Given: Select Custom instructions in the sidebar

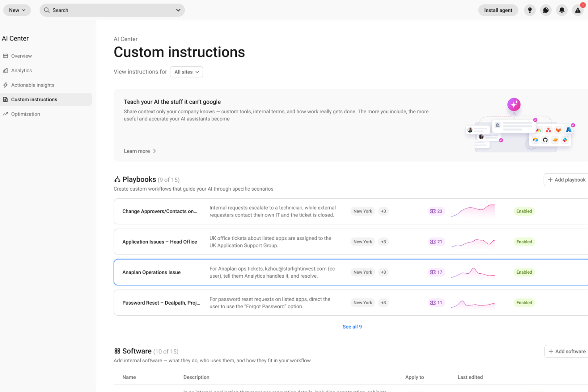Looking at the screenshot, I should [34, 99].
